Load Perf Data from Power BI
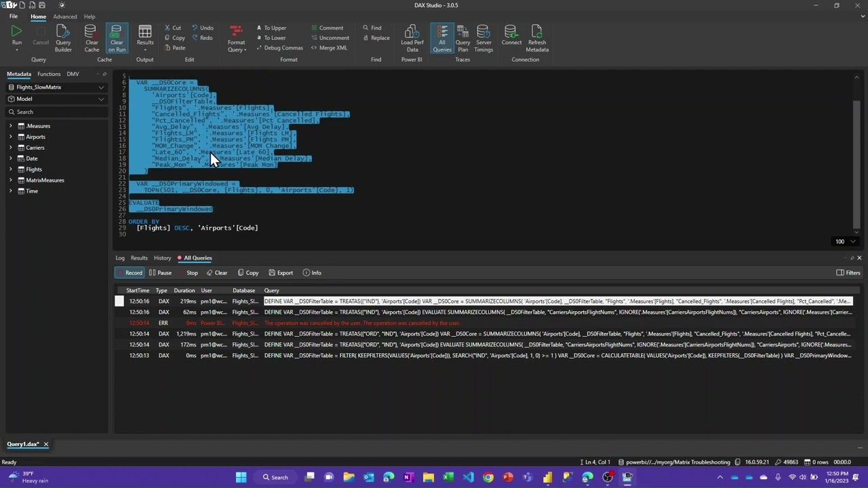 coord(412,39)
